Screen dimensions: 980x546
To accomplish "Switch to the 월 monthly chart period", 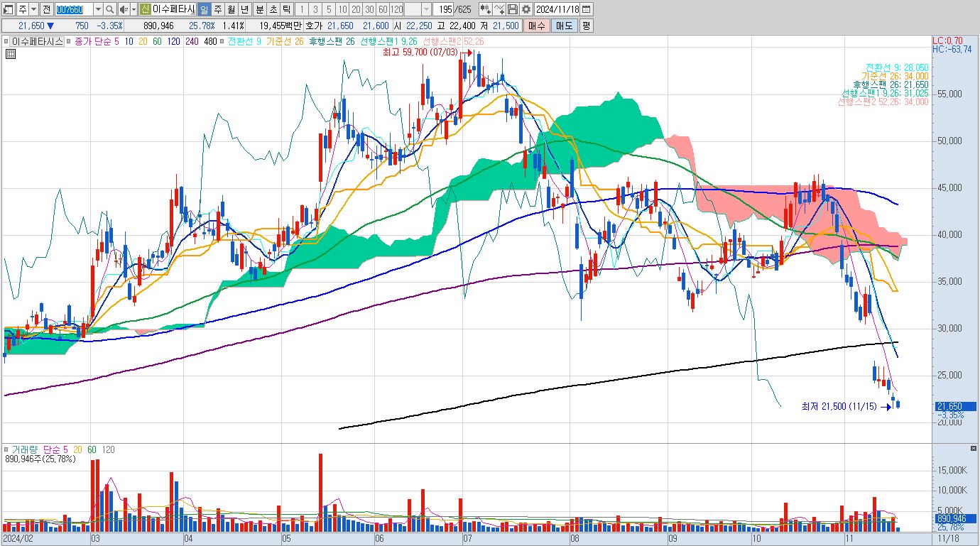I will (x=232, y=9).
